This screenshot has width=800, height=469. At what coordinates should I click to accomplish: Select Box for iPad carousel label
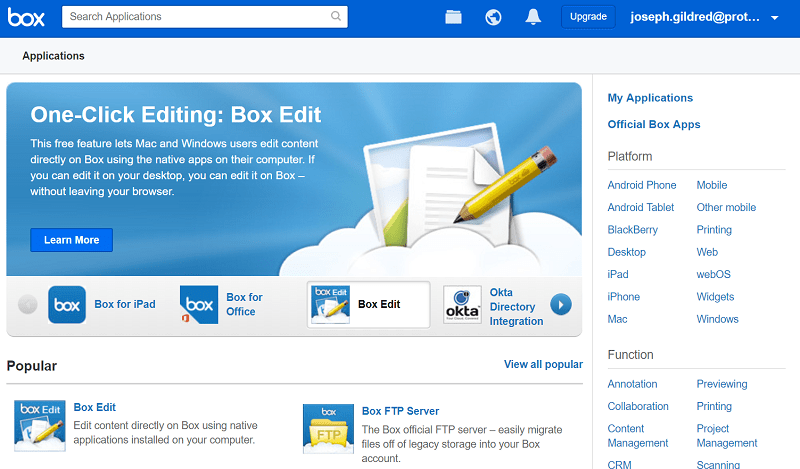(125, 304)
